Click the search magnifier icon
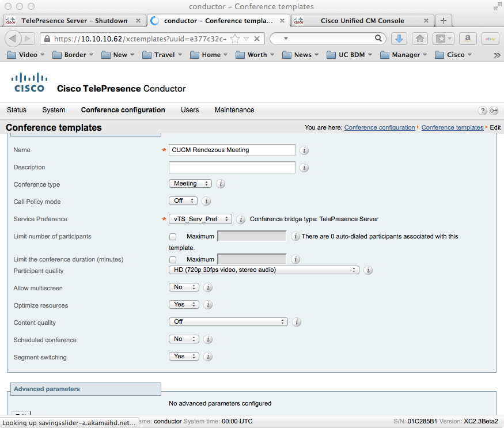 click(378, 39)
